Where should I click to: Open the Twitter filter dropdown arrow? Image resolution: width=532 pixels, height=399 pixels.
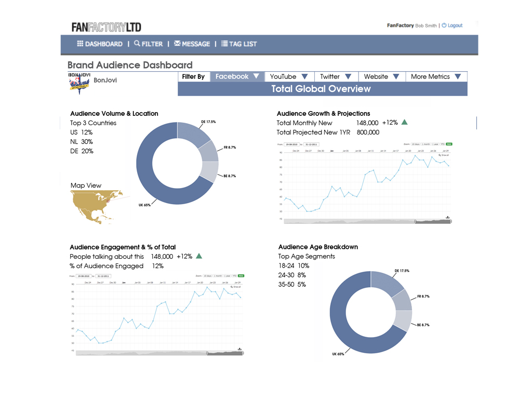coord(348,76)
